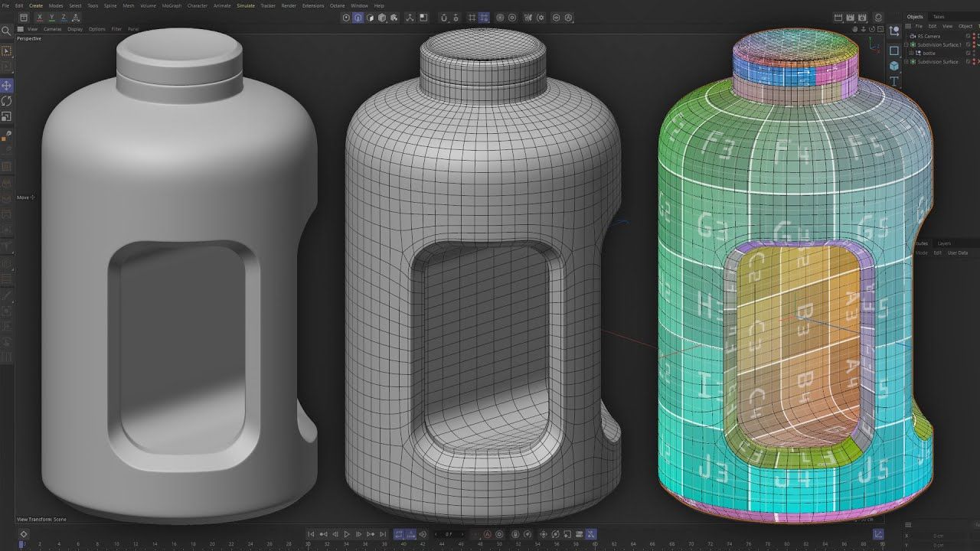
Task: Expand the Subdivision Surface 1 hierarchy
Action: tap(906, 44)
